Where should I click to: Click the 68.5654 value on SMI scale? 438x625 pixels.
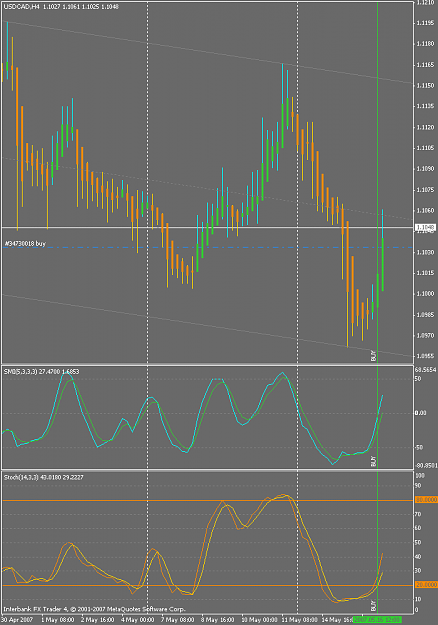point(426,370)
